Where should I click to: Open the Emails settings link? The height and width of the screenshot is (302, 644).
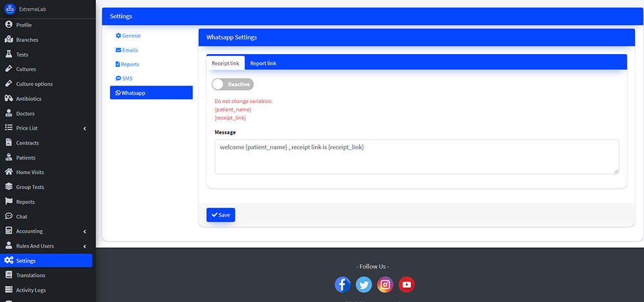pyautogui.click(x=129, y=50)
